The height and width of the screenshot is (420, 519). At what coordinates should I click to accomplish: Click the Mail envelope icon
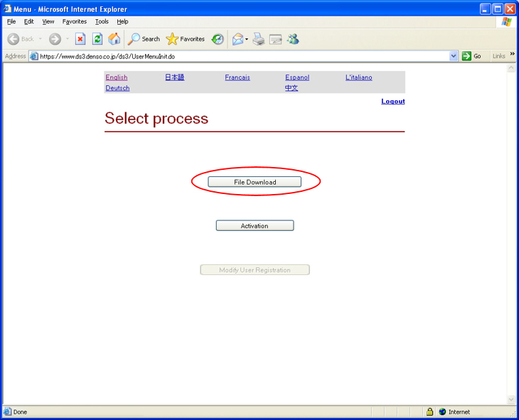pos(237,39)
